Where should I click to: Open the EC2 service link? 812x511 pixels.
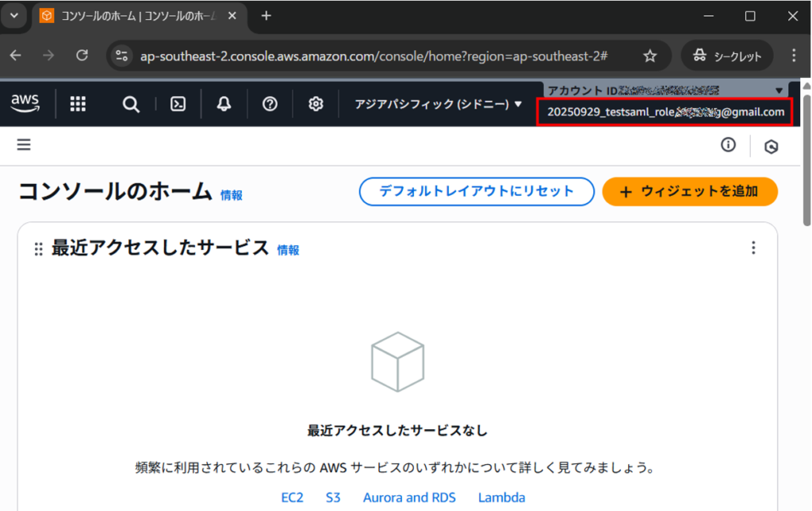292,498
